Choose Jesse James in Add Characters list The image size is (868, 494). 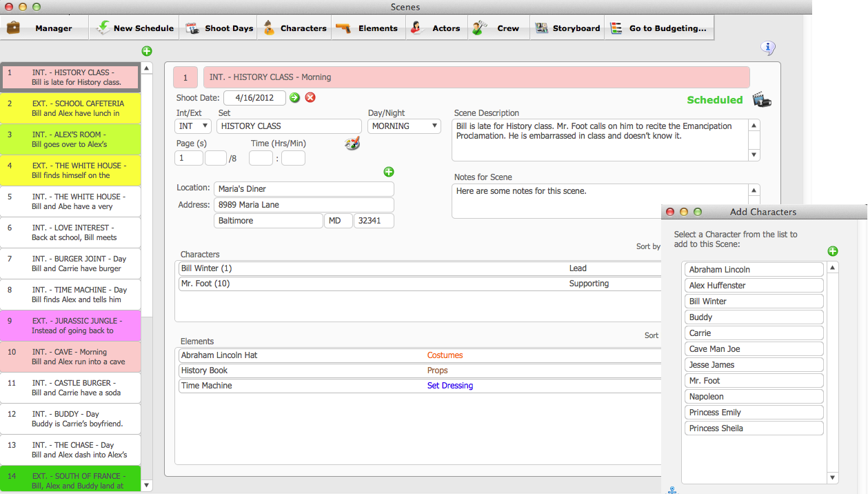(x=754, y=365)
